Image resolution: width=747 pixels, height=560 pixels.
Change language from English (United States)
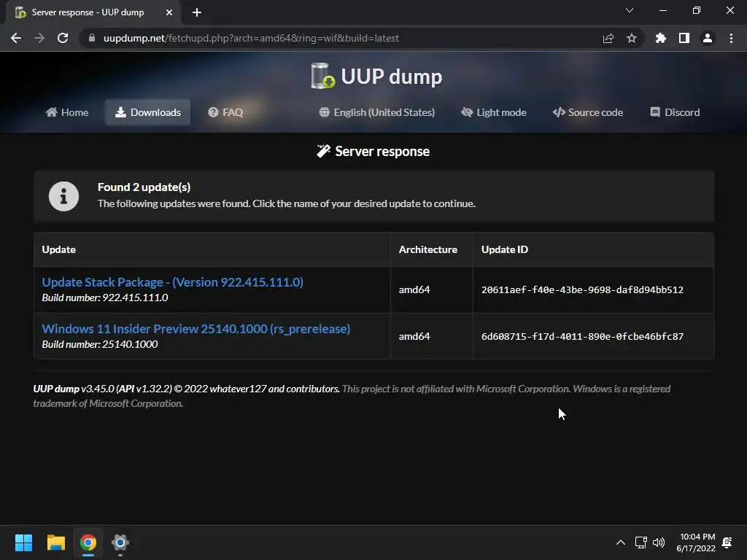[377, 112]
